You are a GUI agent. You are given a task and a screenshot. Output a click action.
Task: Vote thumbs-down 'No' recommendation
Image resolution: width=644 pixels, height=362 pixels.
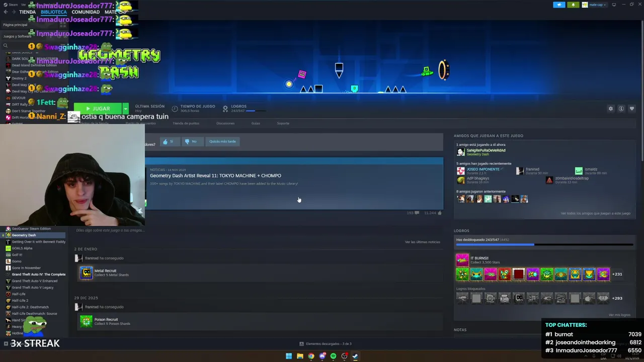(192, 141)
